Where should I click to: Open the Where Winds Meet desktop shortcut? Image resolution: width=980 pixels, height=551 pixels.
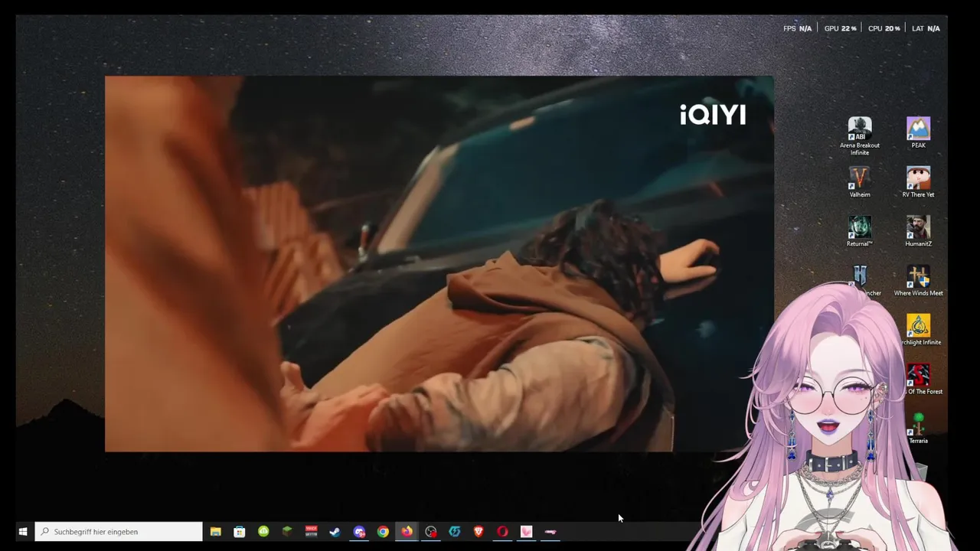coord(918,281)
